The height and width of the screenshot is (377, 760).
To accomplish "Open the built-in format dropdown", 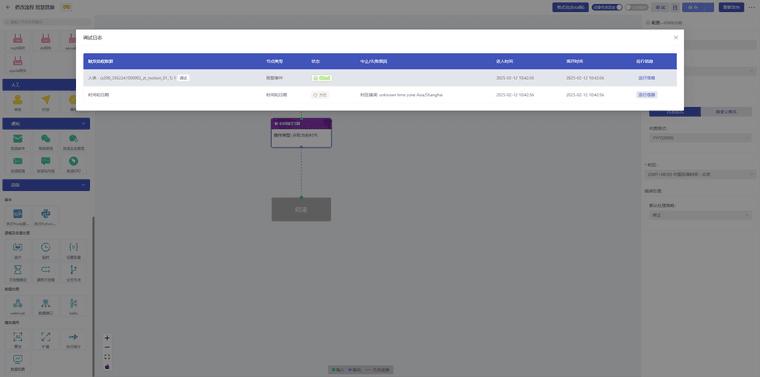I will click(x=700, y=138).
